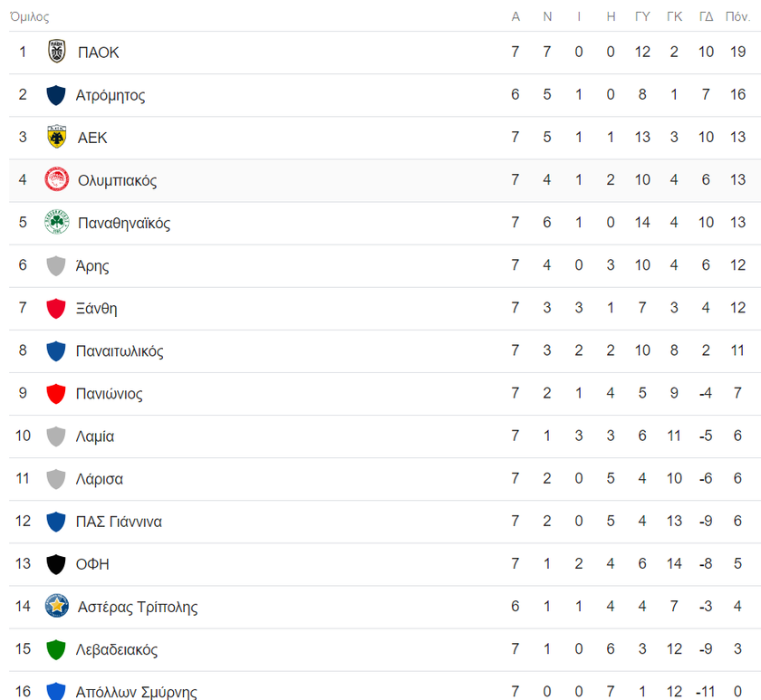
Task: Click the ΠΑΟΚ club crest icon
Action: [57, 52]
